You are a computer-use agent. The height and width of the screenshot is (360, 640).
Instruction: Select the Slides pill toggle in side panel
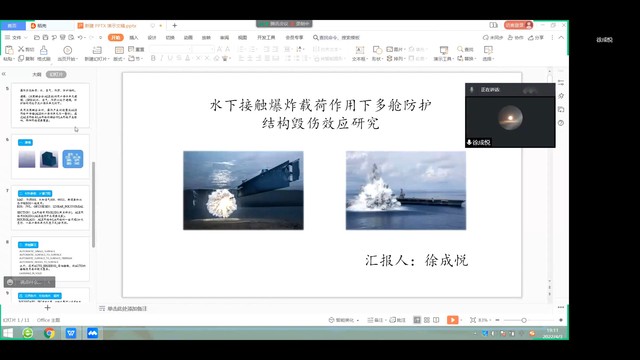(x=56, y=74)
